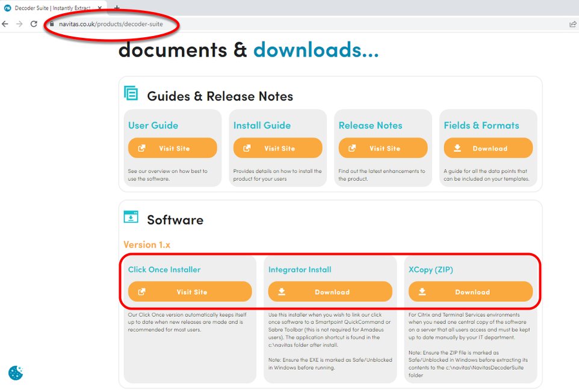Download the Integrator Install
This screenshot has height=392, width=579.
[x=330, y=292]
